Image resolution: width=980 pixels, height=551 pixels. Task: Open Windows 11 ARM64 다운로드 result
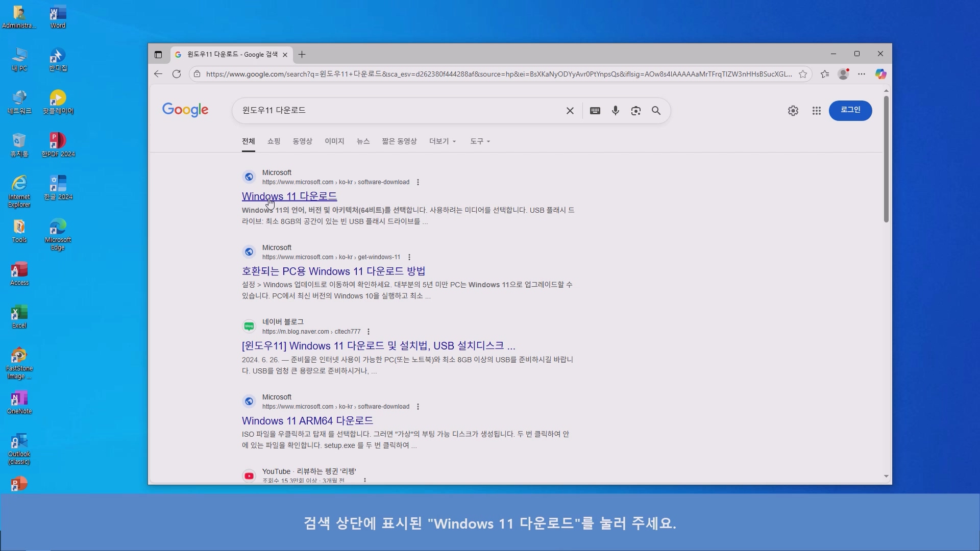(x=307, y=421)
